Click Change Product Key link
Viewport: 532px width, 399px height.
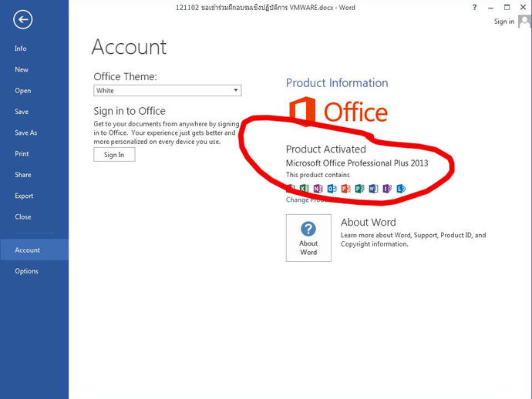(312, 199)
